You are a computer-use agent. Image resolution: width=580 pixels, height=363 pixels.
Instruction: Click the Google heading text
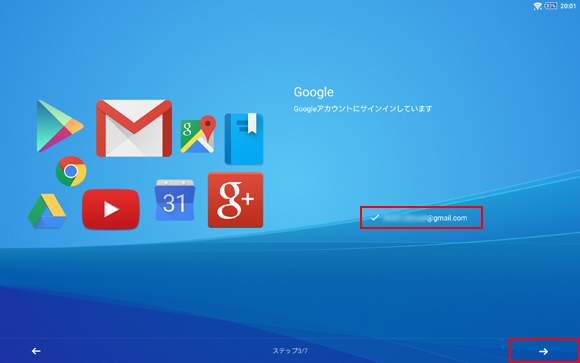314,92
